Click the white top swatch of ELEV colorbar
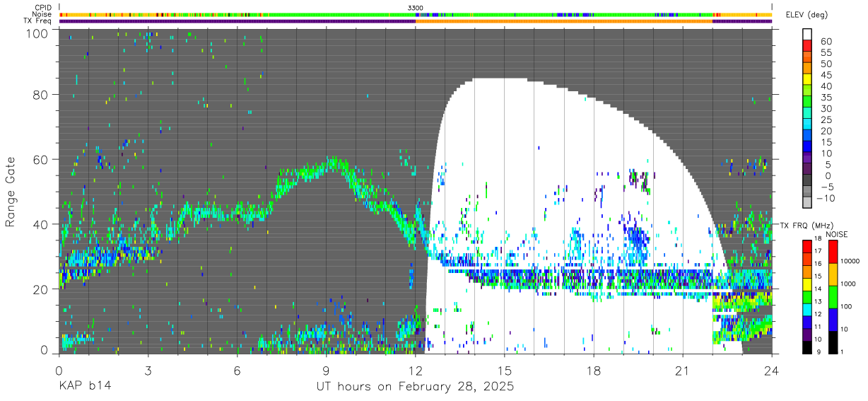Screen dimensions: 868x401 (x=807, y=35)
